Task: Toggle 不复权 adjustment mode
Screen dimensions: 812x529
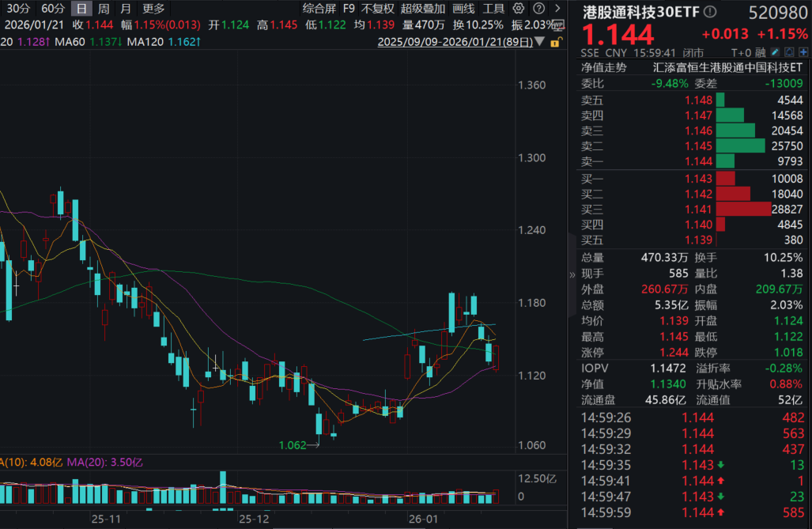Action: pos(377,9)
